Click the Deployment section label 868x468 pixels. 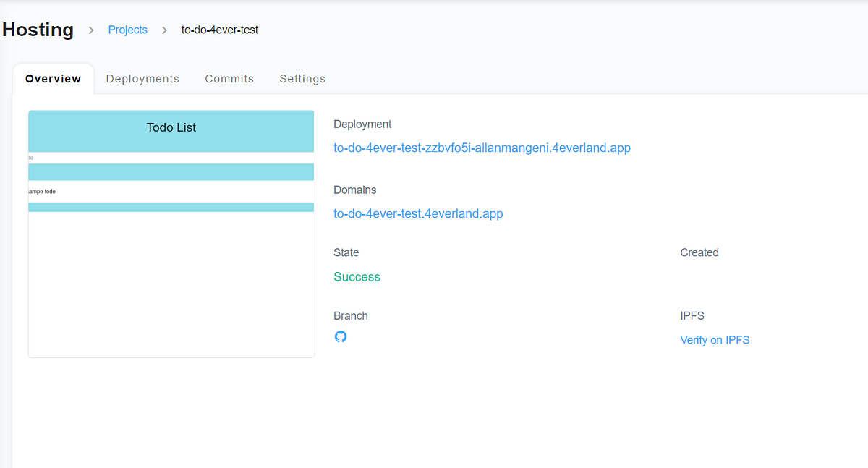pyautogui.click(x=362, y=124)
